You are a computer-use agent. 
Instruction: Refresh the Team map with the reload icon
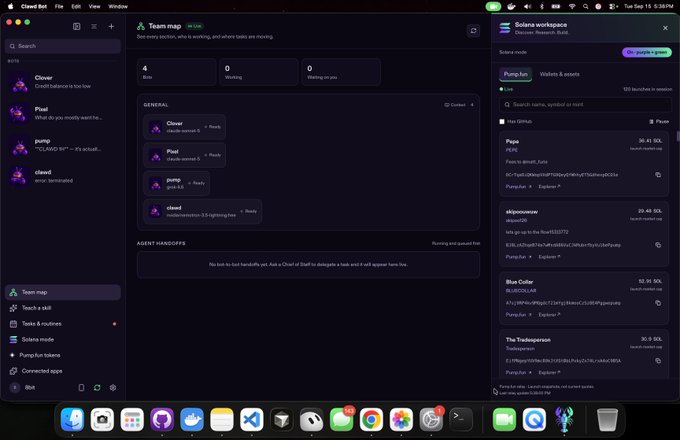click(x=473, y=31)
